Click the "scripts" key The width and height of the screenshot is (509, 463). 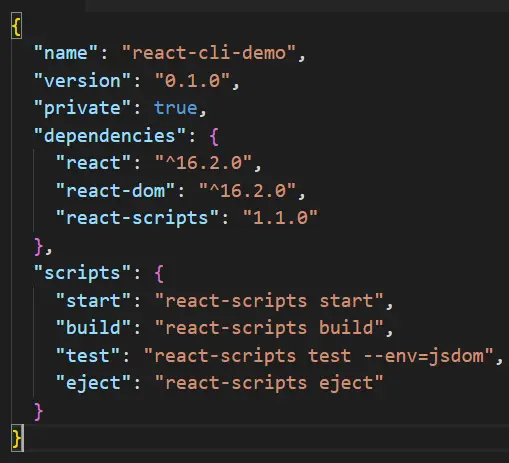tap(82, 273)
